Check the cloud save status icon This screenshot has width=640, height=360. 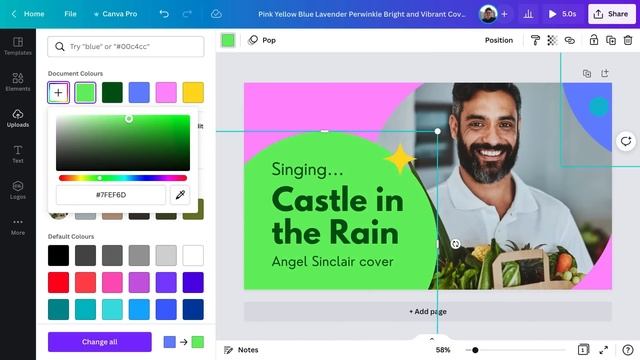pyautogui.click(x=216, y=14)
